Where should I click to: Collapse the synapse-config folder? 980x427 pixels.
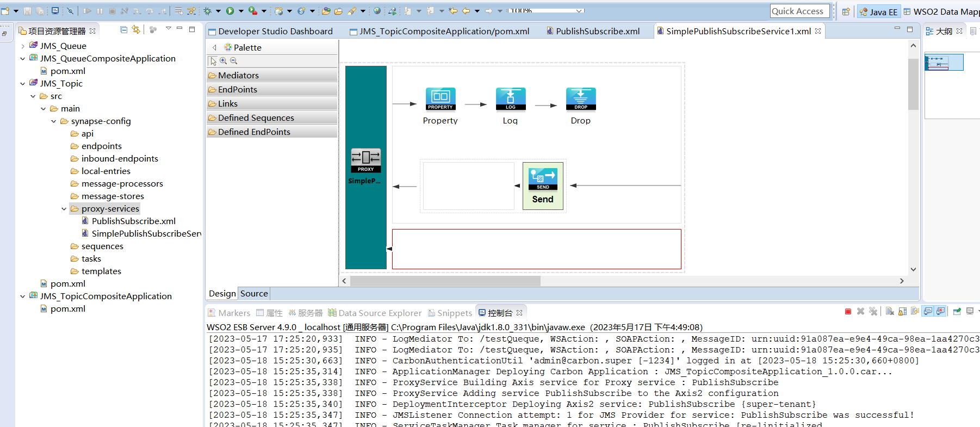pyautogui.click(x=53, y=121)
